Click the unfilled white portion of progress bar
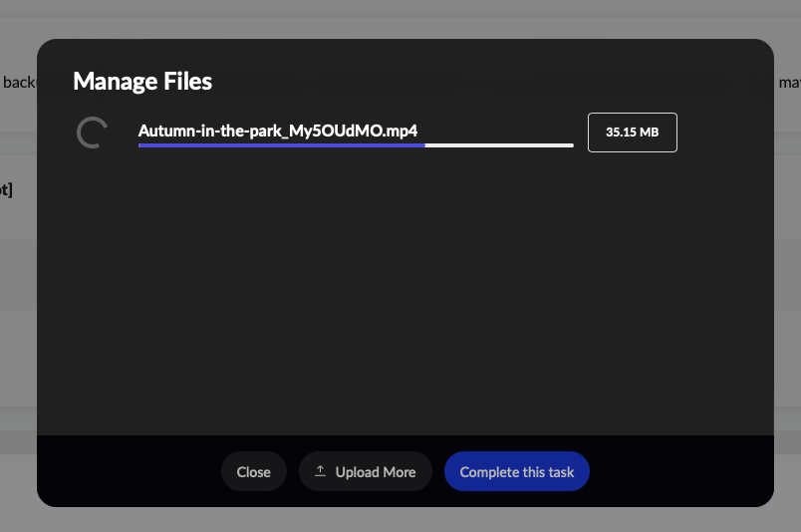Screen dimensions: 801x532 tap(499, 145)
